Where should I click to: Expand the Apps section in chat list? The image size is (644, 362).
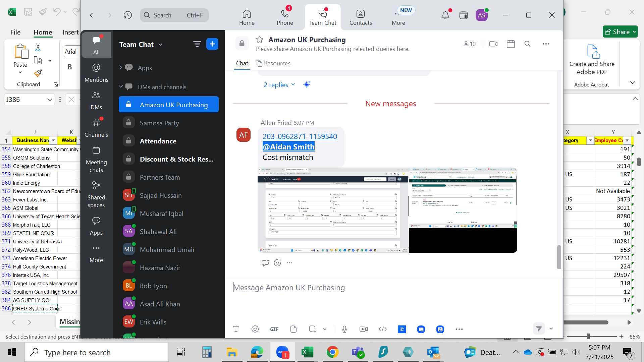point(121,68)
